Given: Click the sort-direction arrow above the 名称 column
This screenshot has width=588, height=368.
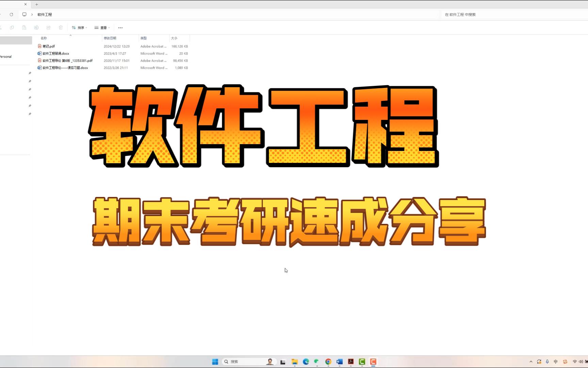Looking at the screenshot, I should [70, 35].
